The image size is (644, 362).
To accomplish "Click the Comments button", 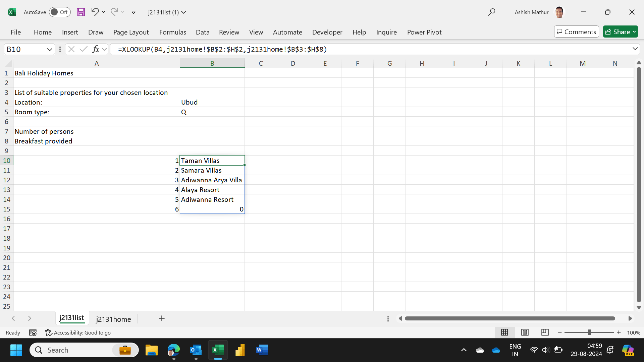I will tap(576, 32).
